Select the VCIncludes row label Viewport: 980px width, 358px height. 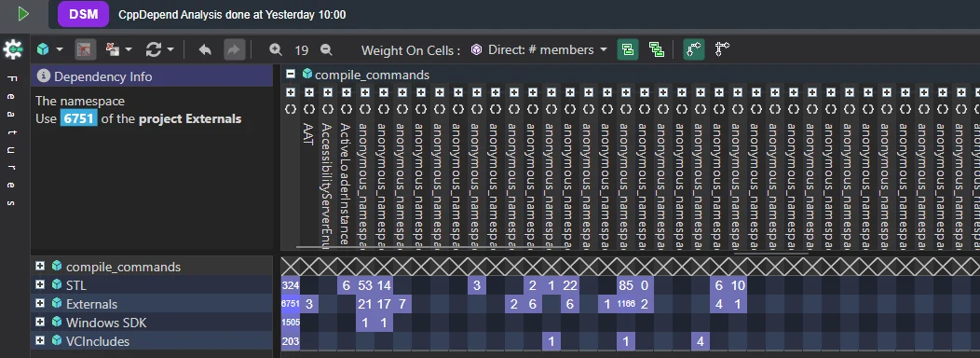click(98, 342)
